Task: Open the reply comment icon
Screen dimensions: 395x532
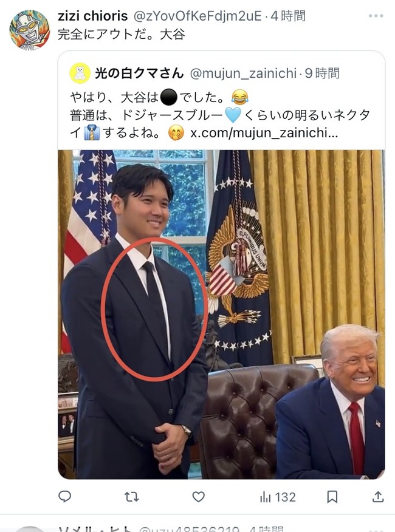Action: click(64, 497)
